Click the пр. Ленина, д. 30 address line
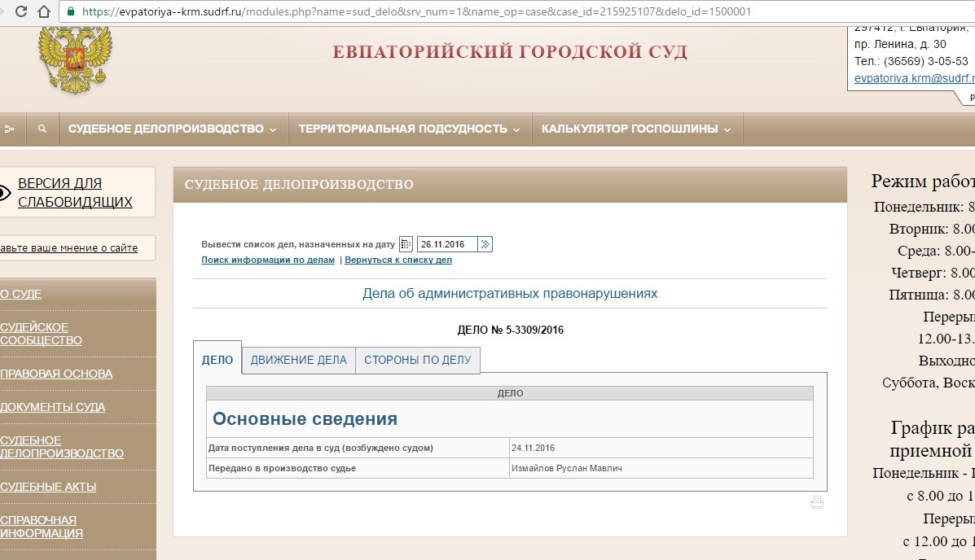Screen dimensions: 975x560 tap(900, 44)
